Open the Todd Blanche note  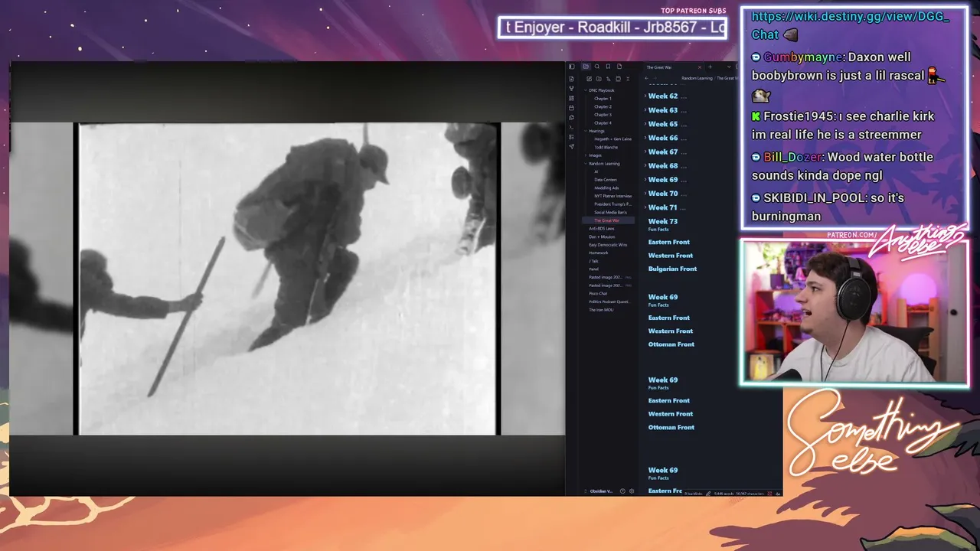[x=606, y=148]
